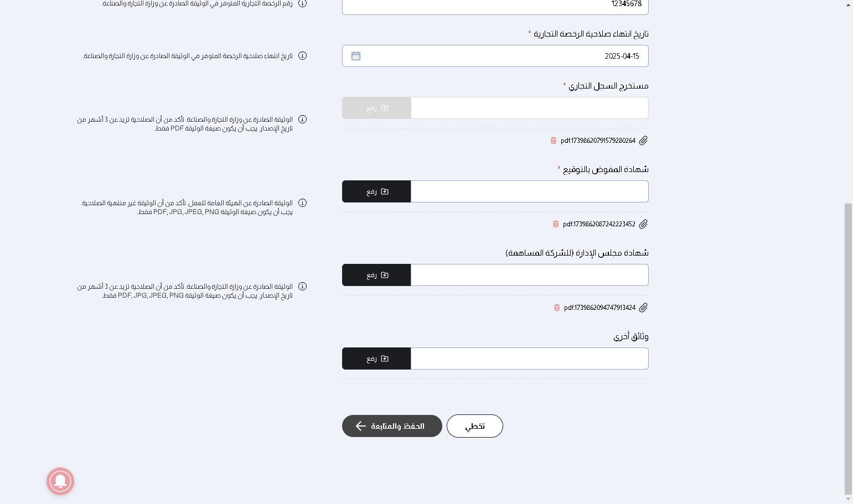
Task: Open attached file pdf.1739862087242223452
Action: (x=599, y=224)
